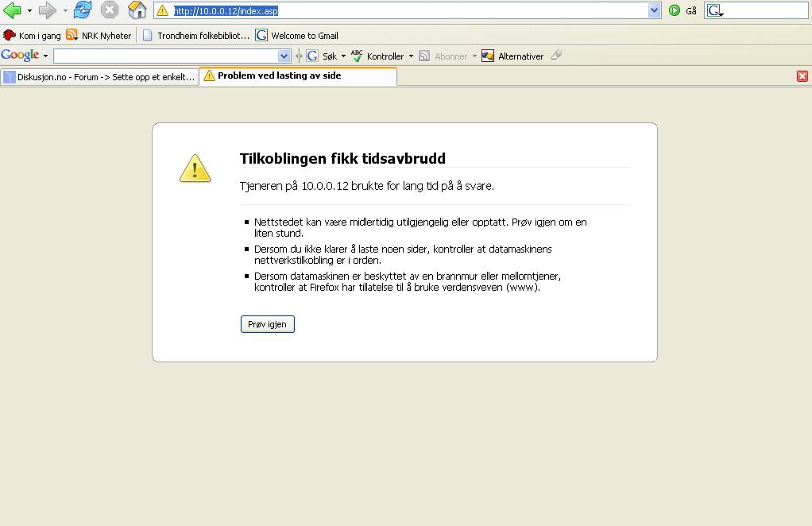Open Alternativer on the Google toolbar
Screen dimensions: 812x526
tap(512, 56)
